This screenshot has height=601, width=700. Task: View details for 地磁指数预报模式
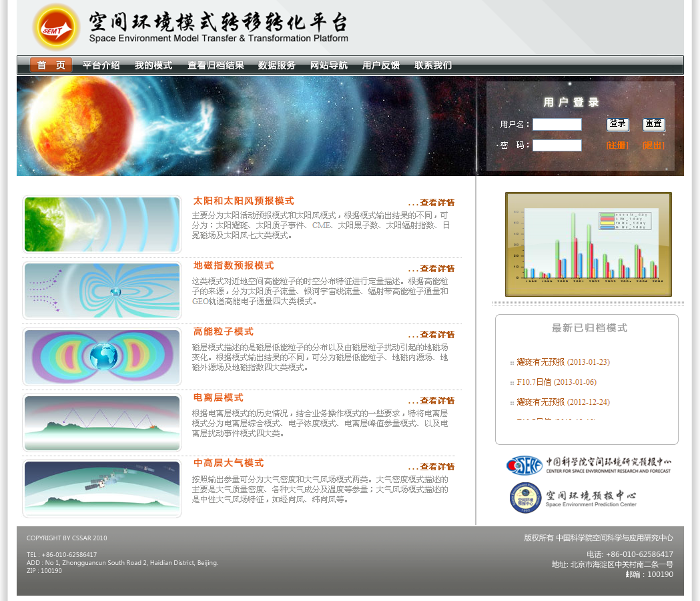[x=432, y=269]
